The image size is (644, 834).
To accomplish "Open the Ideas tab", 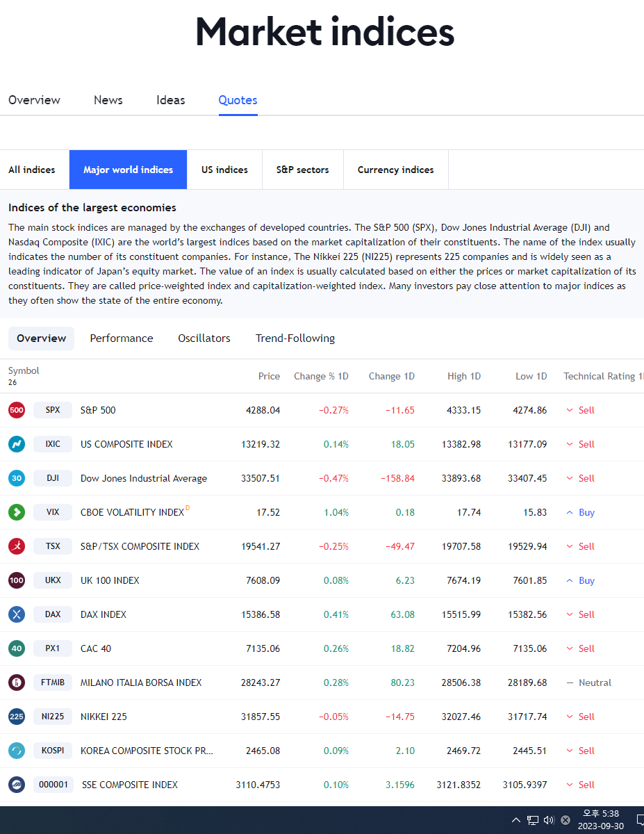I will [x=171, y=100].
